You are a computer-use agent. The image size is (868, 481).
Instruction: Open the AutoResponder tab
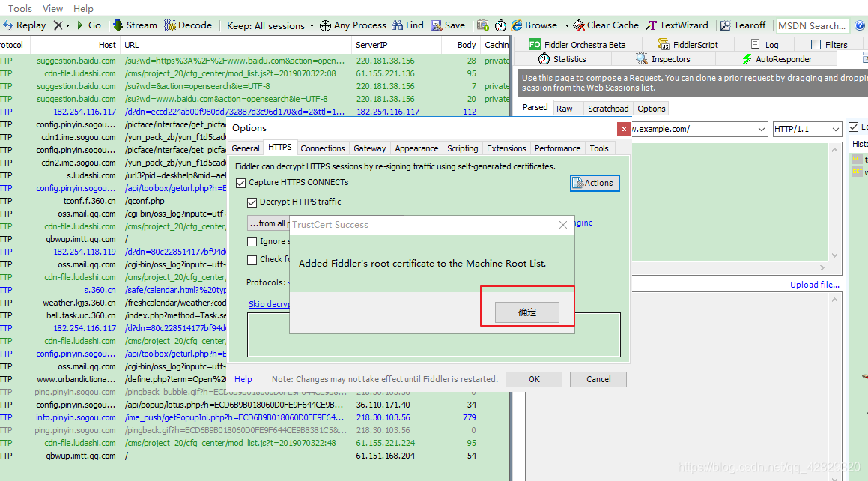(x=777, y=59)
